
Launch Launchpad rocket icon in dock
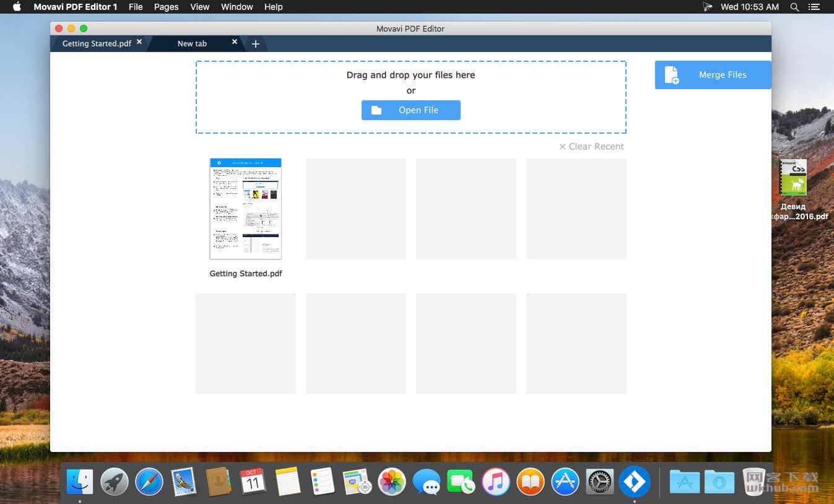coord(115,481)
